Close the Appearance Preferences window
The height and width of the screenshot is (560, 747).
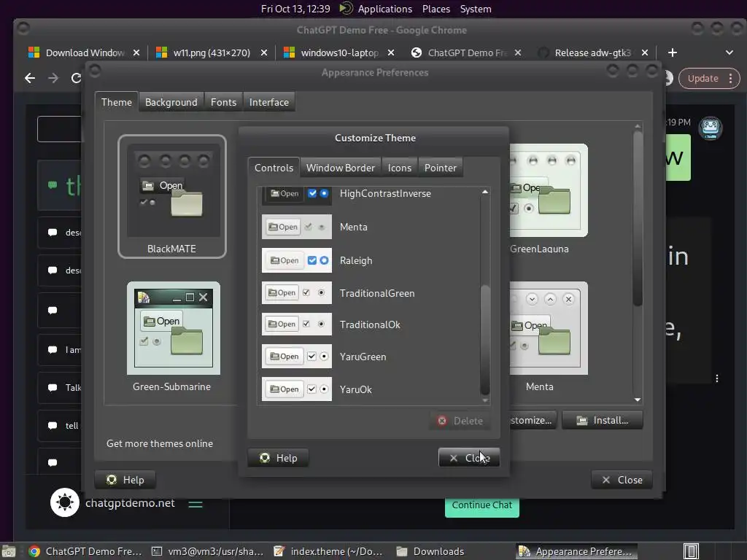pyautogui.click(x=622, y=480)
